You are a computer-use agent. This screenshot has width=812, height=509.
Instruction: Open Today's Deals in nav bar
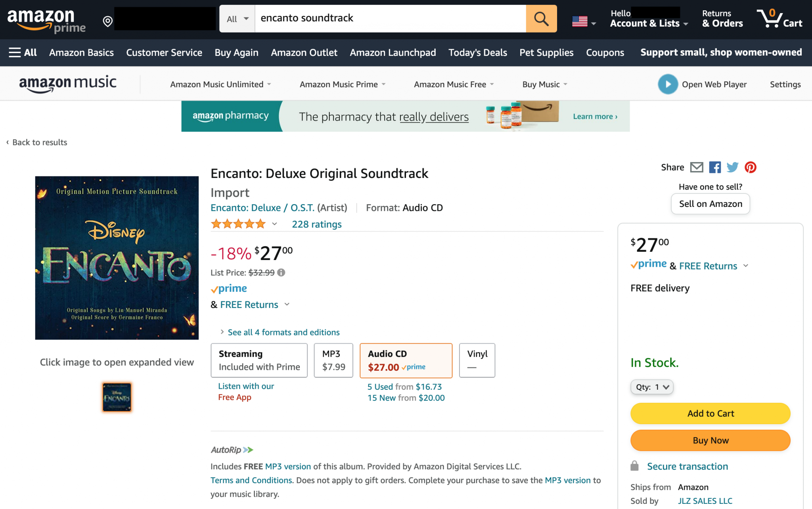tap(478, 52)
